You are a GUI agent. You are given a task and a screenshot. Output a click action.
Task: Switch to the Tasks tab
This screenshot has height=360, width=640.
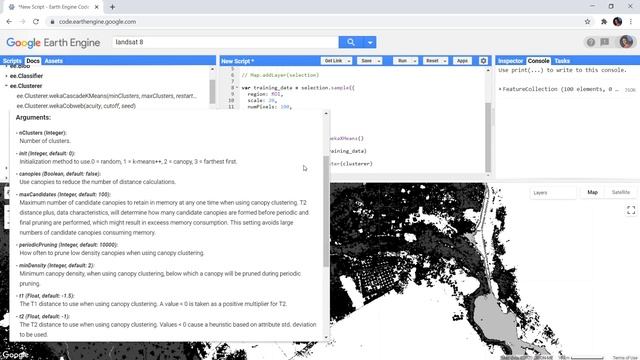(x=562, y=61)
